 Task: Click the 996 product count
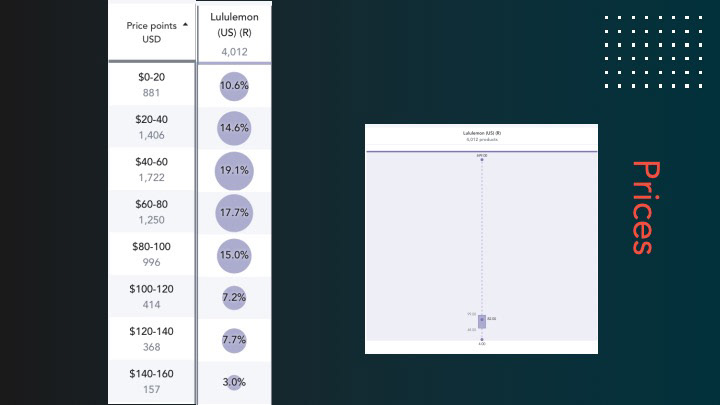[x=151, y=262]
